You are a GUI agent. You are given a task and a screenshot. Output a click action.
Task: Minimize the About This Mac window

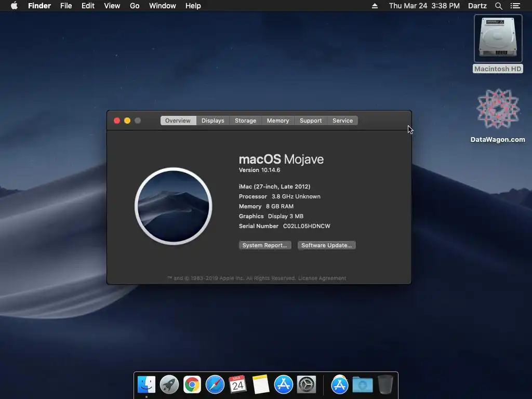point(127,121)
